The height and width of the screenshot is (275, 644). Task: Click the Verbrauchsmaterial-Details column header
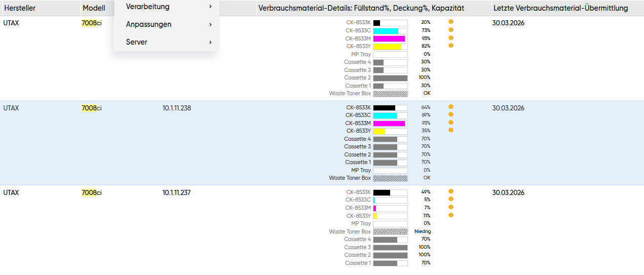coord(361,8)
